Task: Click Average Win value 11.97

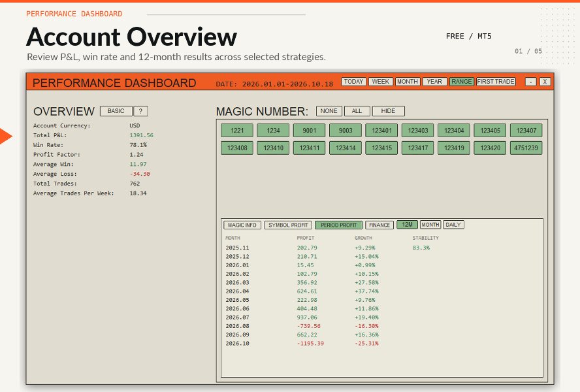Action: (x=138, y=164)
